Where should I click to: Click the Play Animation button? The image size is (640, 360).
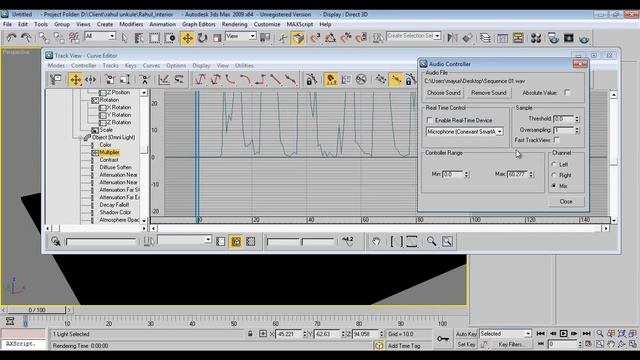pyautogui.click(x=563, y=334)
